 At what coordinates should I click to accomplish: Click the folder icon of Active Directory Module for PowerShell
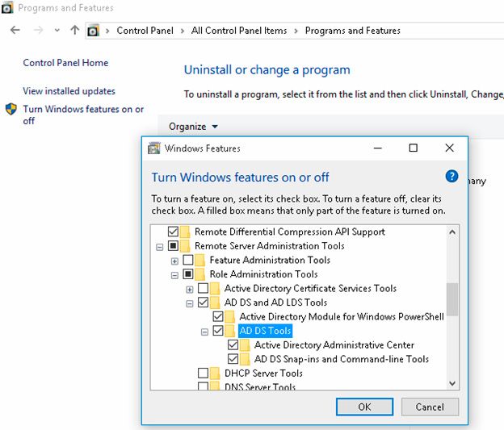[x=230, y=316]
